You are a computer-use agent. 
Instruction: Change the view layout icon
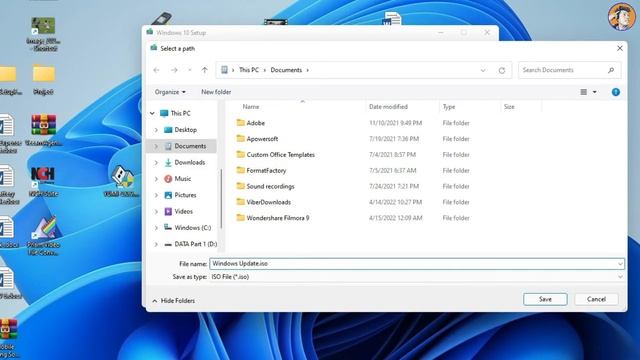(584, 92)
